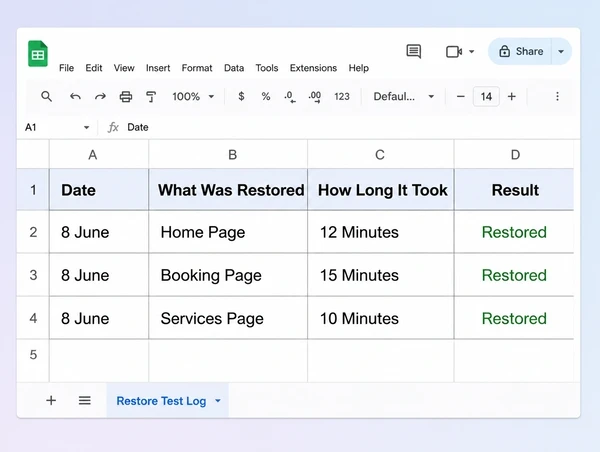Select the '10 Minutes' cell
The image size is (600, 452).
tap(381, 318)
